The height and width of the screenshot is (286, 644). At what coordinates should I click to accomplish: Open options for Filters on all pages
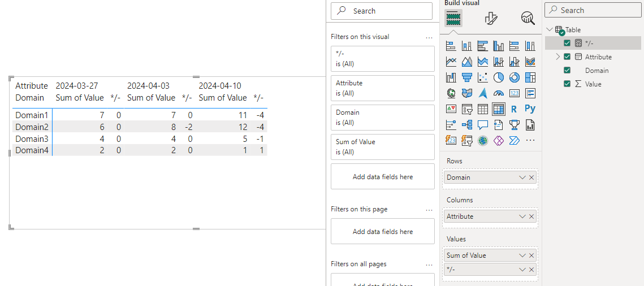[429, 265]
